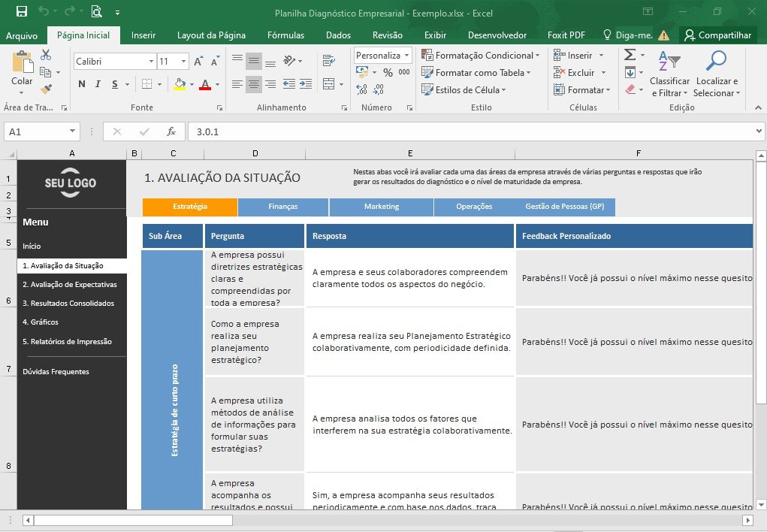The image size is (767, 532).
Task: Toggle wrap text icon
Action: pos(329,61)
